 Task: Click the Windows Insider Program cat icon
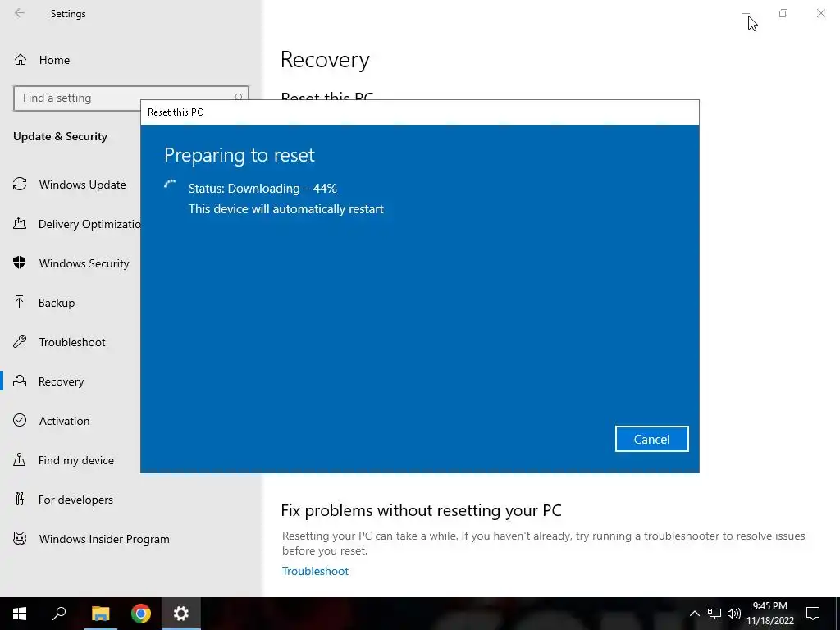(x=20, y=538)
